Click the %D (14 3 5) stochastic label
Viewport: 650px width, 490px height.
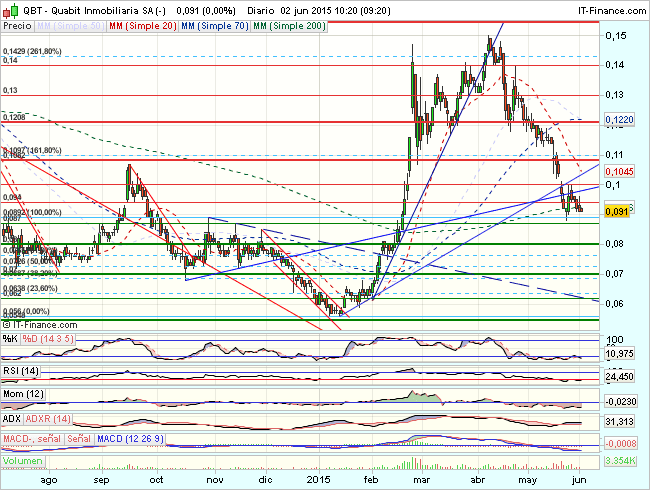click(x=48, y=339)
